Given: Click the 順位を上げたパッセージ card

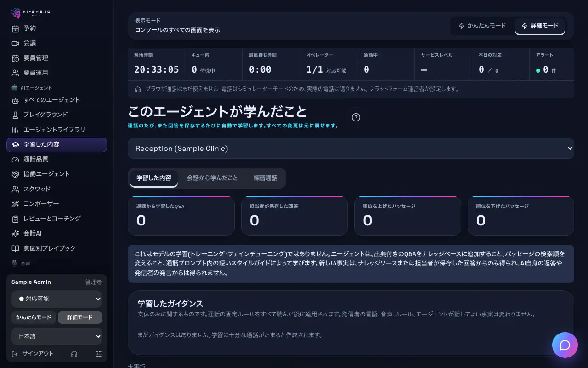Looking at the screenshot, I should click(407, 216).
